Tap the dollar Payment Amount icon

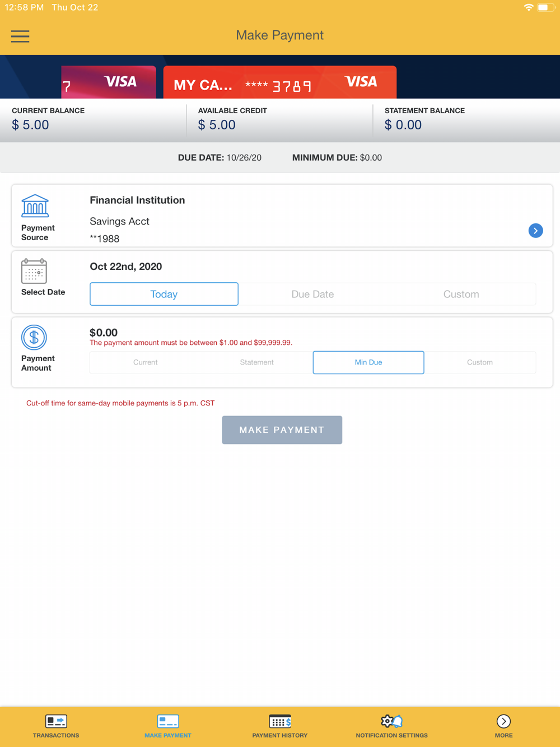(34, 338)
